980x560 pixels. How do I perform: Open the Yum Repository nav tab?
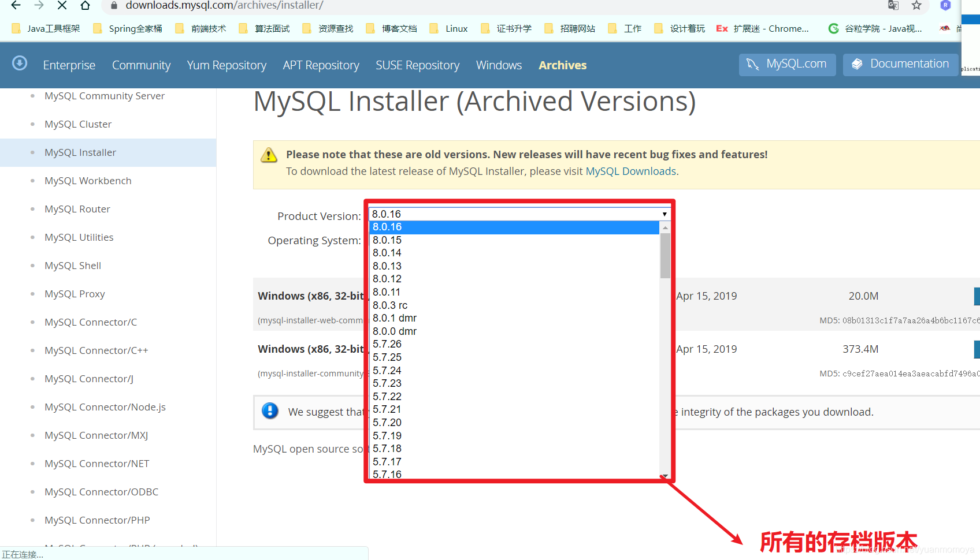point(227,65)
